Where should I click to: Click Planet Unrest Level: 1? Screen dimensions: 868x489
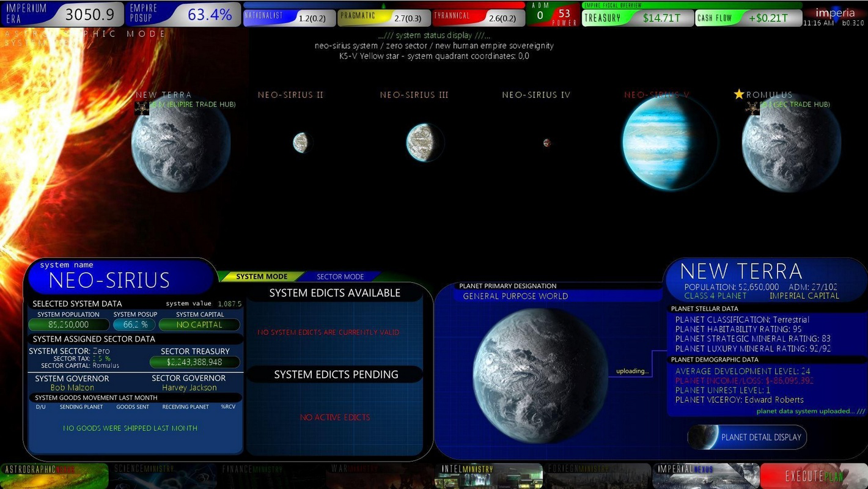(x=723, y=390)
